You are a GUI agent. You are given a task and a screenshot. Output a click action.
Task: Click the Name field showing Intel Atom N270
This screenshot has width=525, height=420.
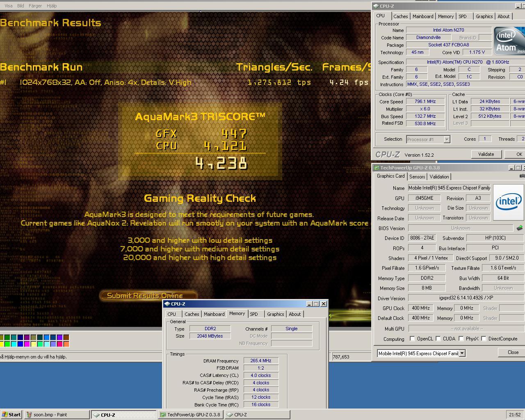coord(449,30)
